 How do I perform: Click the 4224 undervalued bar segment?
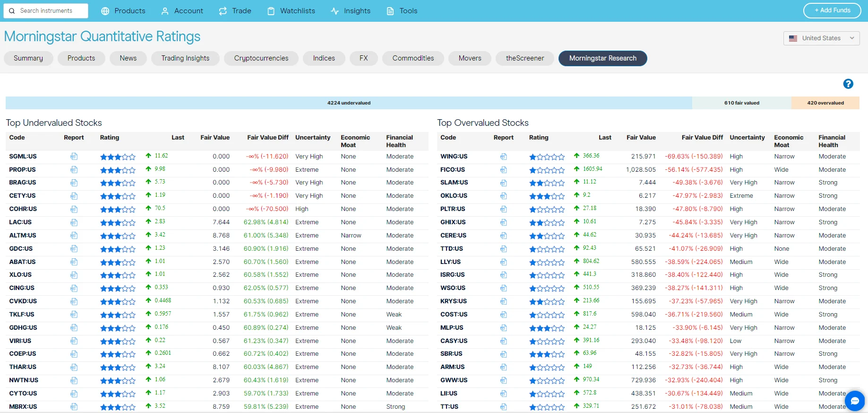(x=349, y=103)
